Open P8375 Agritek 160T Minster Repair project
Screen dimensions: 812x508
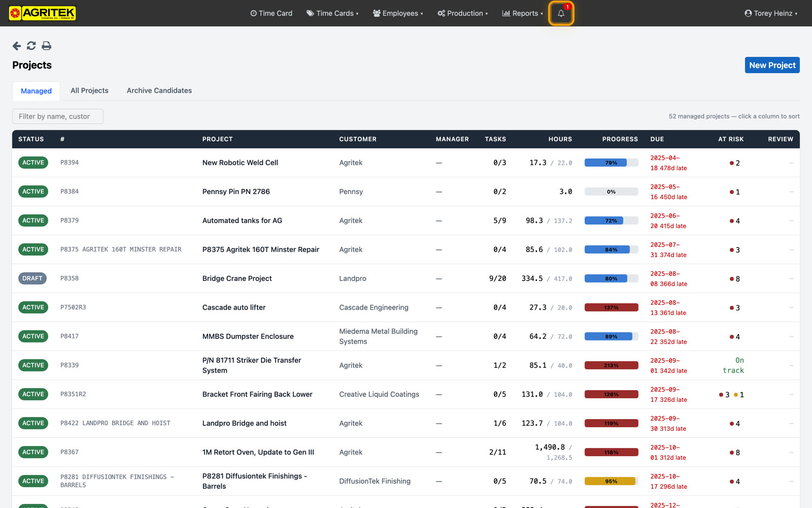[260, 249]
